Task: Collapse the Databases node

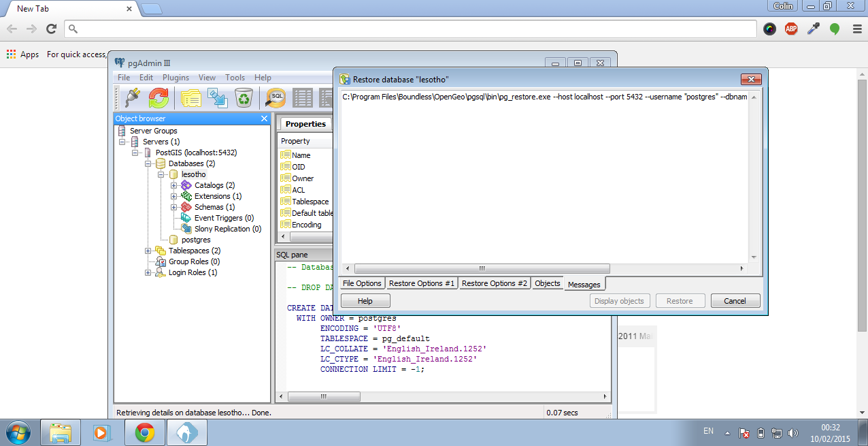Action: pyautogui.click(x=148, y=163)
